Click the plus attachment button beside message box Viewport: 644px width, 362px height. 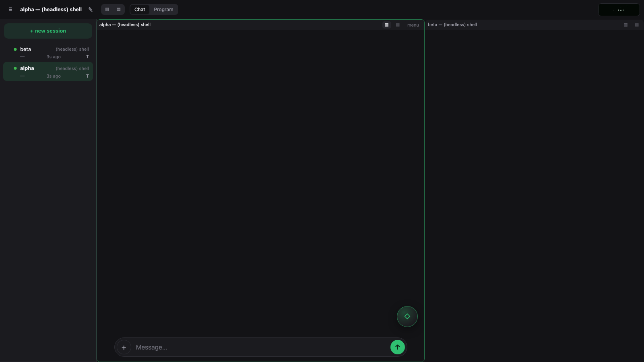click(124, 348)
